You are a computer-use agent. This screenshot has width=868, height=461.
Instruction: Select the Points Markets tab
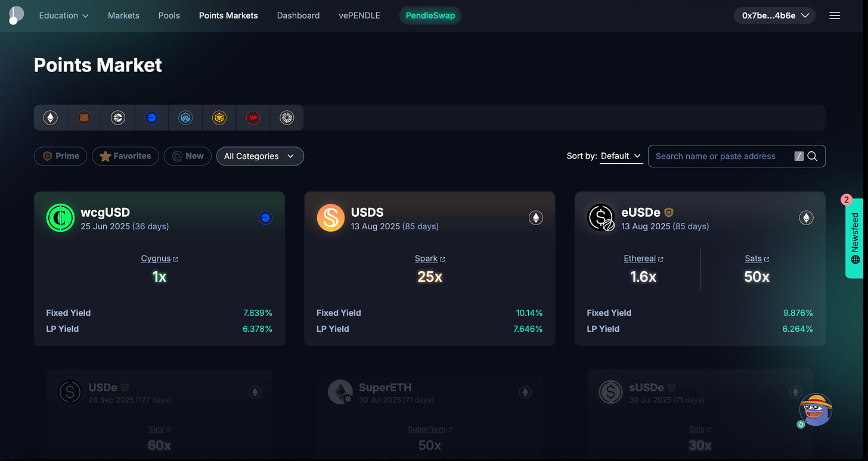(x=228, y=15)
